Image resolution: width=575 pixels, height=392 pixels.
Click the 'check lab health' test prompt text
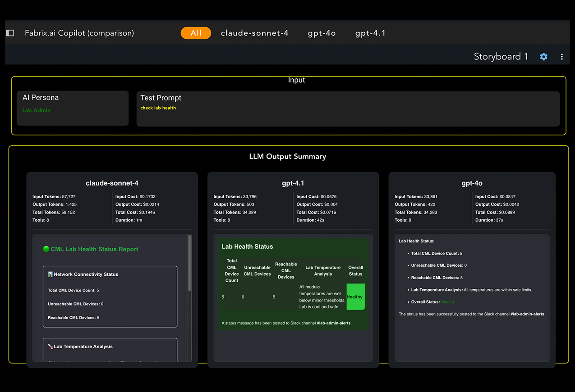point(158,108)
